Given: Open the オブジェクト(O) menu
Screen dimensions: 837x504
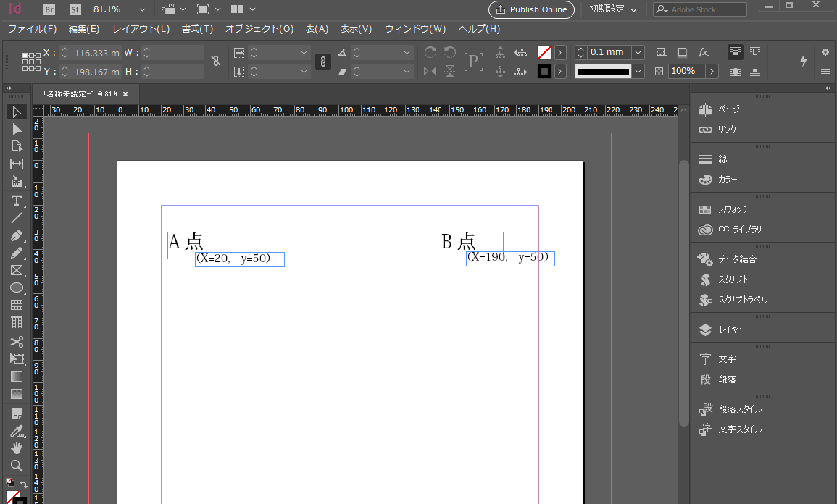Looking at the screenshot, I should [x=259, y=29].
